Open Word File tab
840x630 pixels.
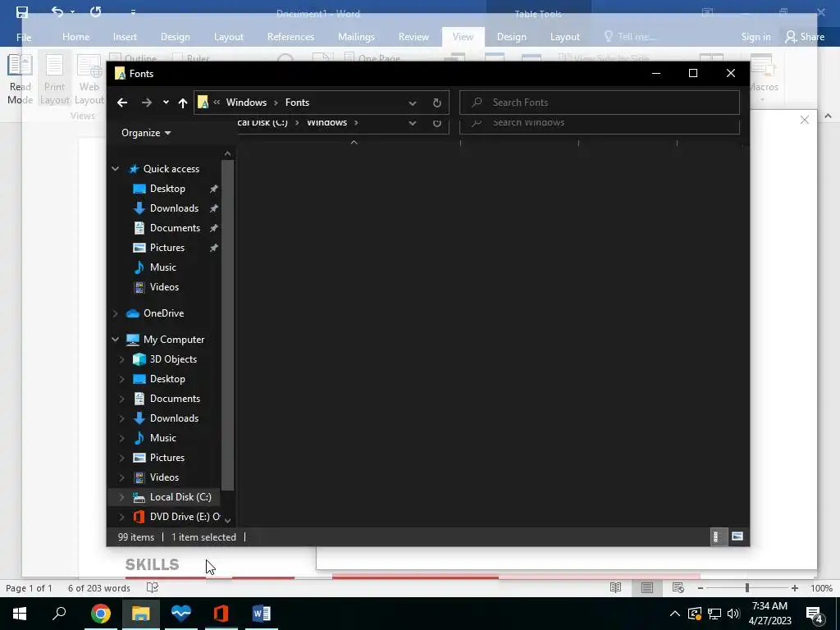24,37
